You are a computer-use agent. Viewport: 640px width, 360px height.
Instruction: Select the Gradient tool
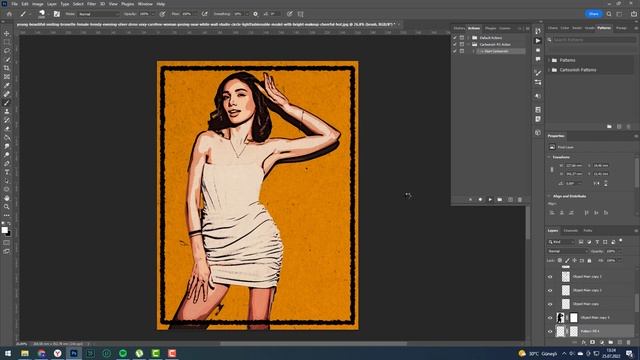click(x=7, y=138)
